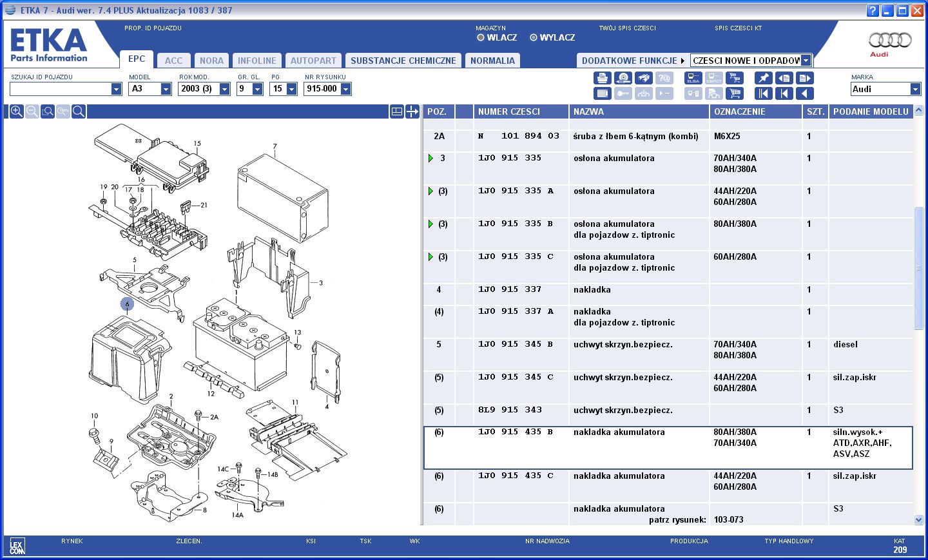
Task: Click the reference number 103-073
Action: [x=728, y=519]
